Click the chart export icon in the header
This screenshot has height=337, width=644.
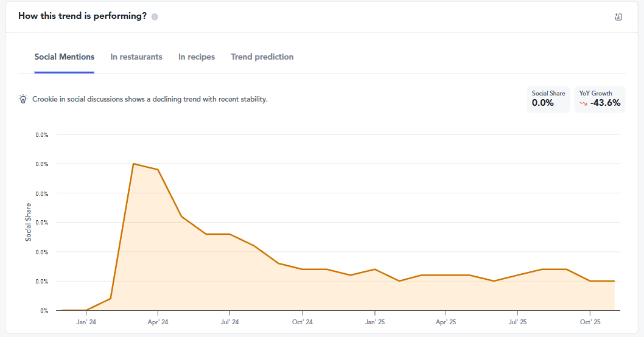618,17
